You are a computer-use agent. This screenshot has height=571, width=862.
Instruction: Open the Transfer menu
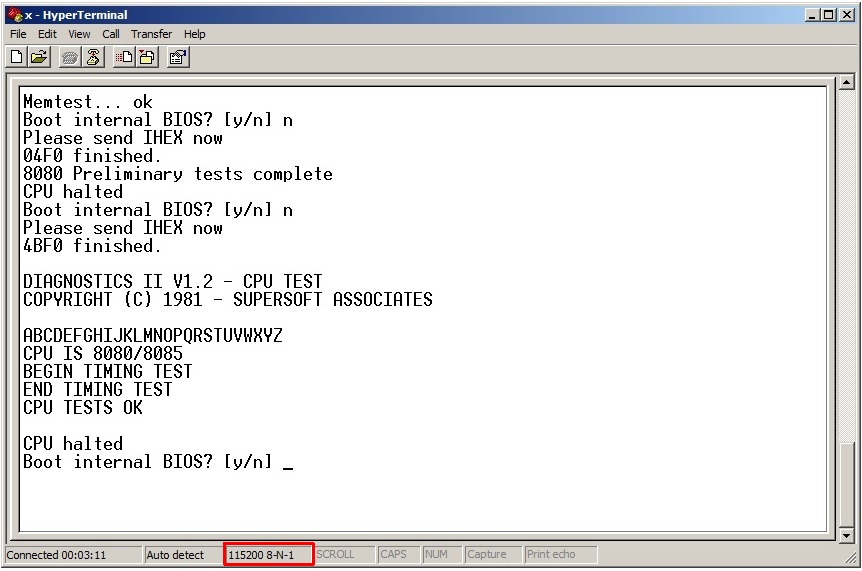point(151,34)
